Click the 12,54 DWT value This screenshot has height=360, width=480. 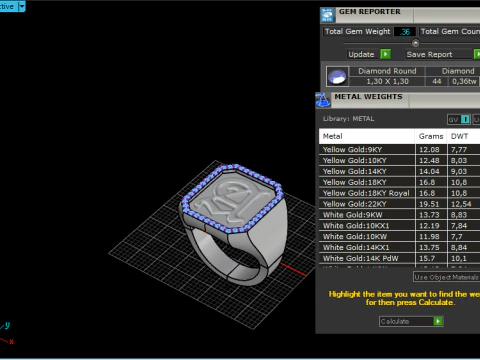(x=461, y=204)
